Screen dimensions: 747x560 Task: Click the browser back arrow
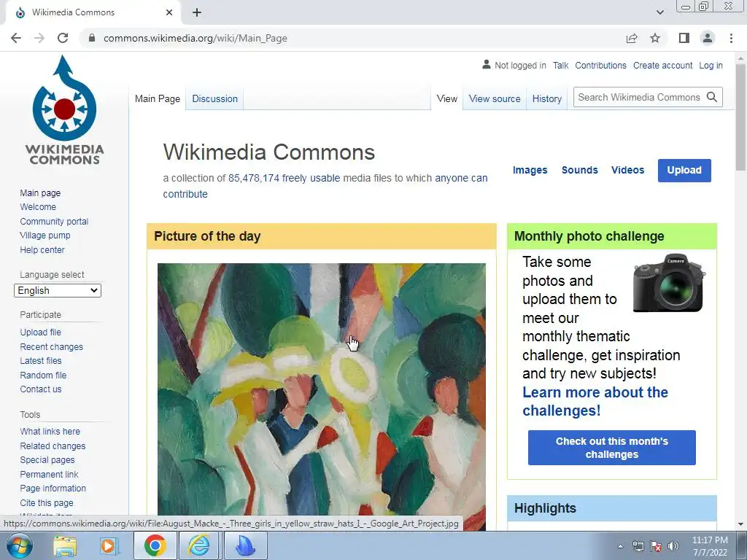pos(16,38)
